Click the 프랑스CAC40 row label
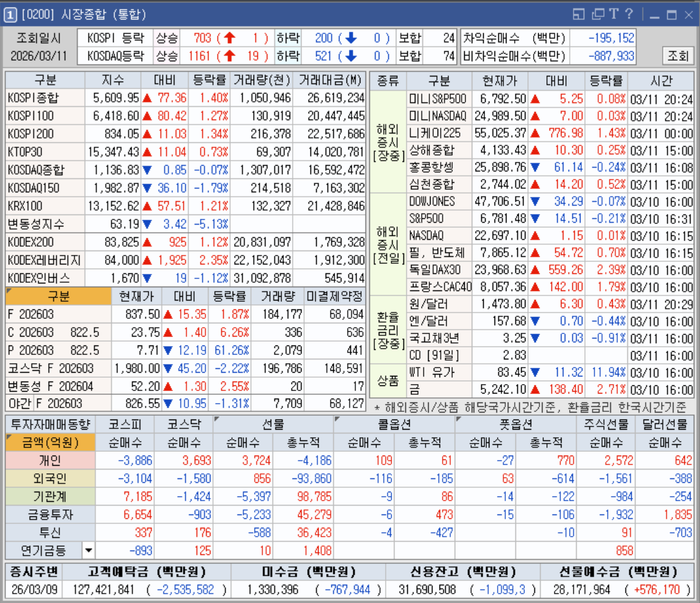Screen dimensions: 700x603 [x=440, y=287]
